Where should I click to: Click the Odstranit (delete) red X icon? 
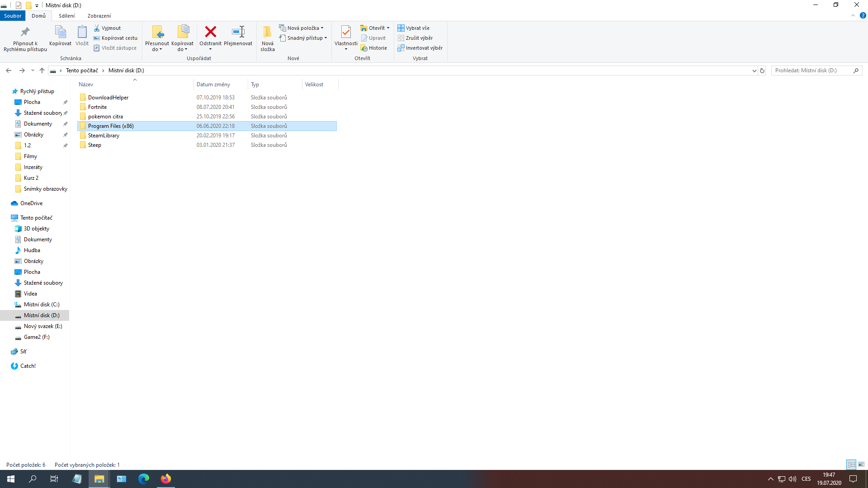pyautogui.click(x=210, y=32)
